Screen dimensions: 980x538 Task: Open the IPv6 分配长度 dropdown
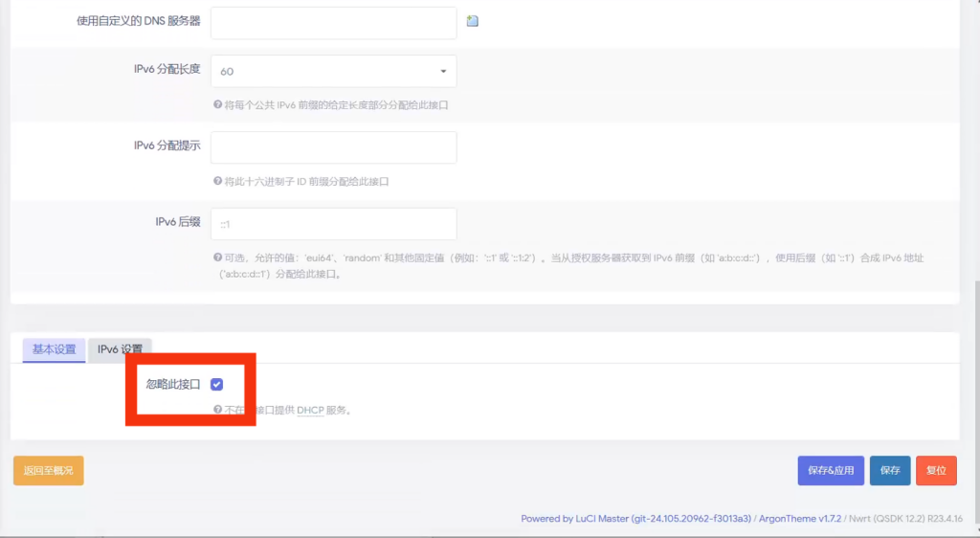click(x=333, y=71)
